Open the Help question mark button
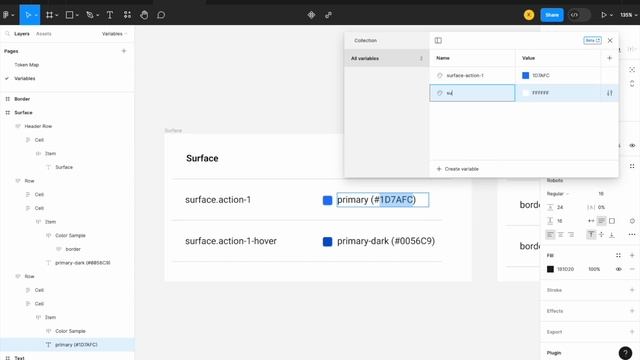Image resolution: width=640 pixels, height=360 pixels. 625,353
